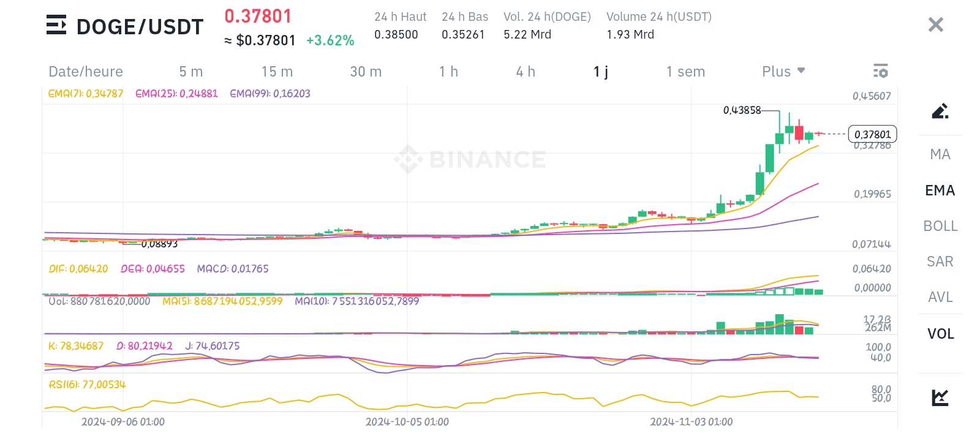Select the 1 h timeframe
980x441 pixels.
[x=448, y=72]
